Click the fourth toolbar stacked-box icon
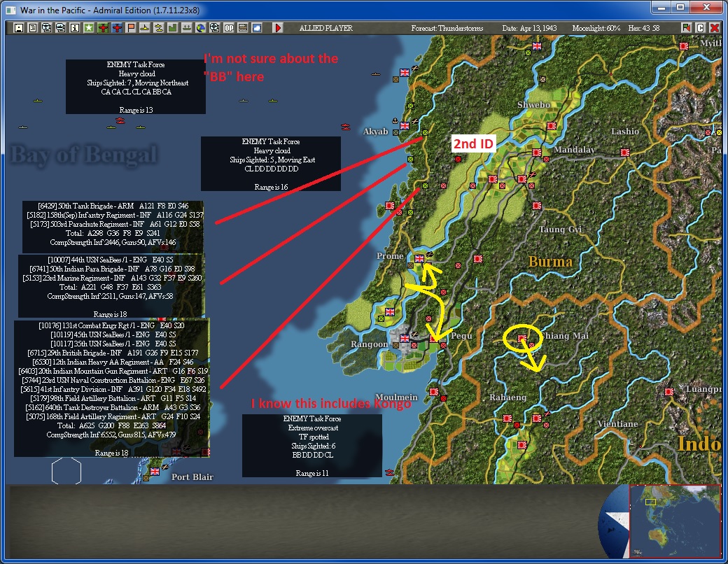Image resolution: width=728 pixels, height=564 pixels. tap(60, 28)
